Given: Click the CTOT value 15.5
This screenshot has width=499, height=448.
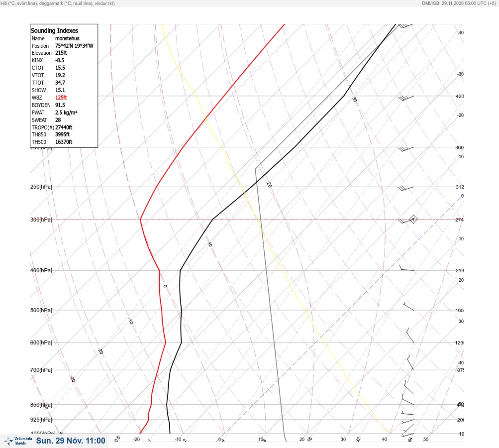Looking at the screenshot, I should tap(60, 68).
